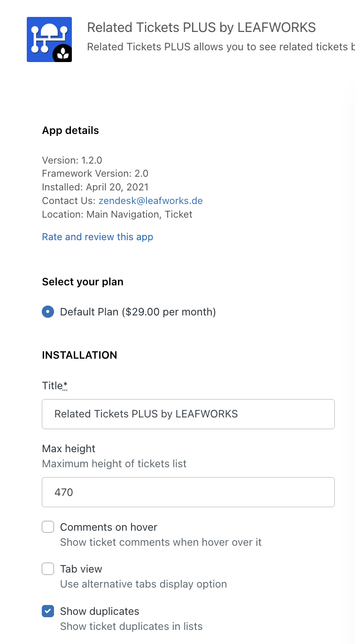Select the Default Plan radio button

pyautogui.click(x=48, y=312)
